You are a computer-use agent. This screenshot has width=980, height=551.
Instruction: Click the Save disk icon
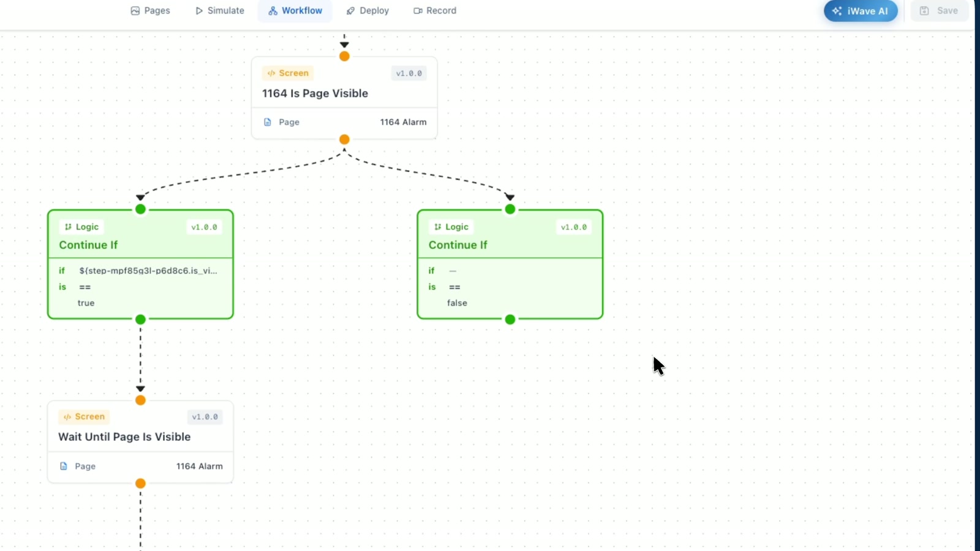(x=924, y=10)
